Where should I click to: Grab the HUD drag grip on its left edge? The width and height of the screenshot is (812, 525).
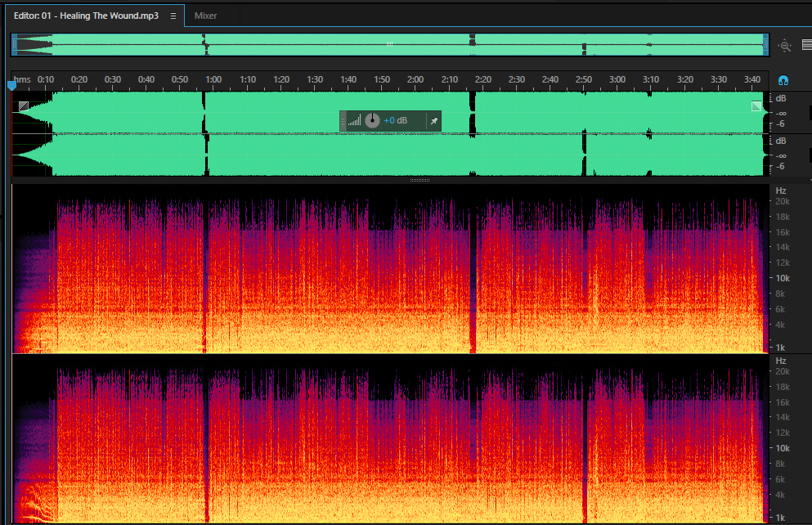(343, 121)
